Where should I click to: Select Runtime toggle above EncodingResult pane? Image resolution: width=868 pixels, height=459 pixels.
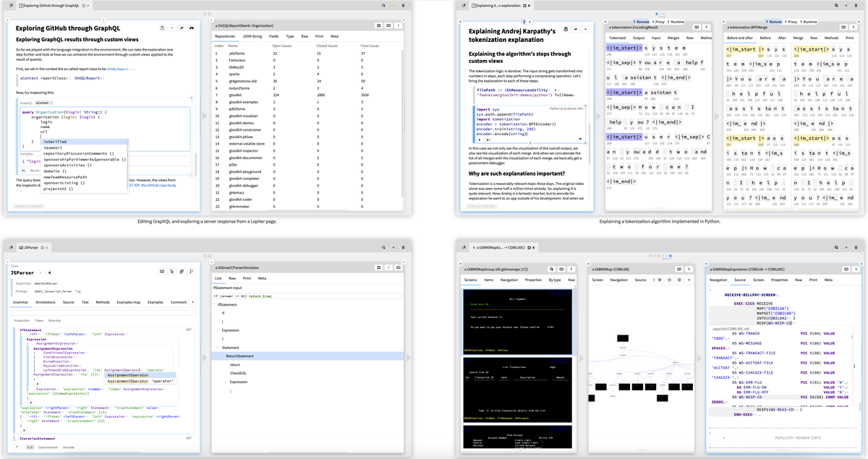pos(676,22)
